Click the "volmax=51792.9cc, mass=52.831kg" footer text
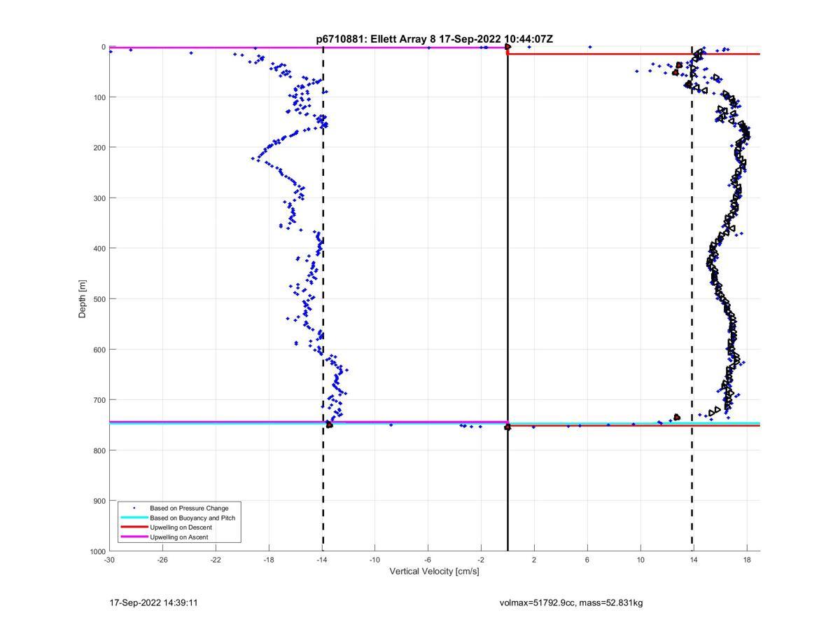Image resolution: width=840 pixels, height=620 pixels. pyautogui.click(x=571, y=602)
